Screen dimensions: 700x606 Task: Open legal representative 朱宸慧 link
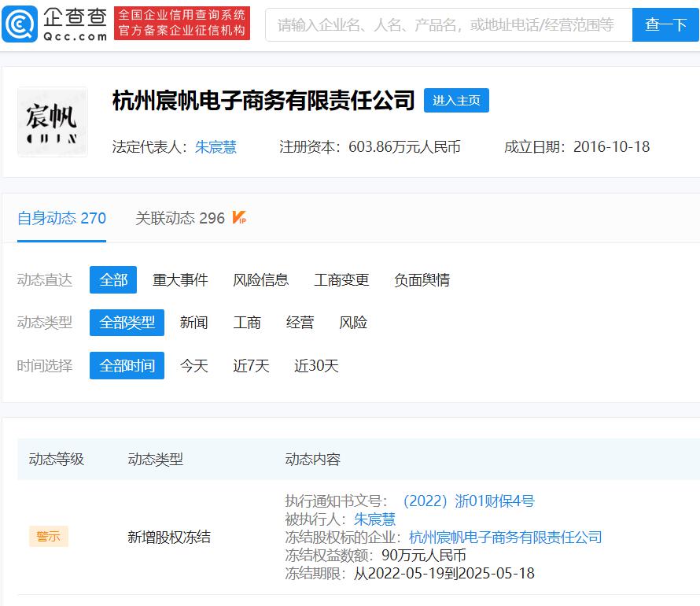point(216,146)
